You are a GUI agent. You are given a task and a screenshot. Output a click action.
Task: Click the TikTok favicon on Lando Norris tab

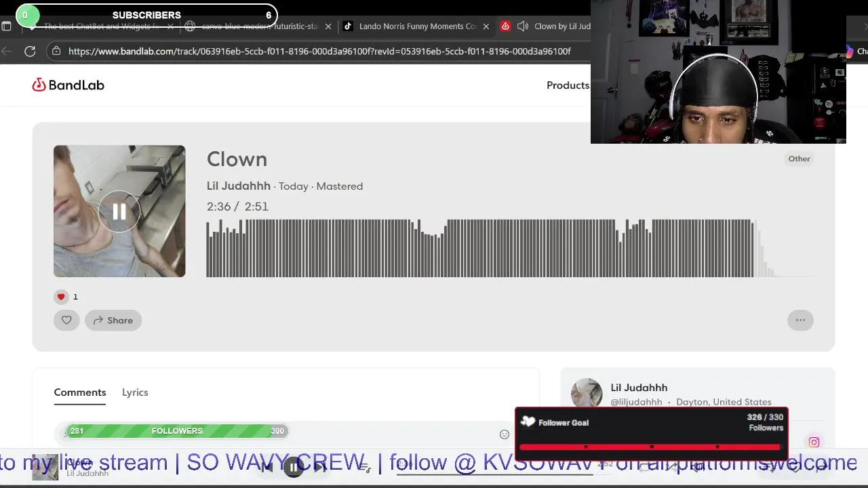[x=348, y=26]
